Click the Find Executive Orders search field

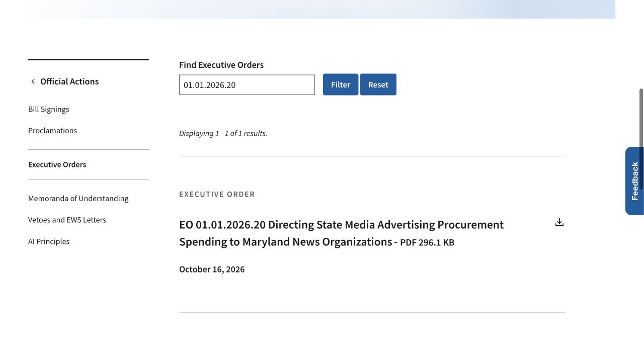247,84
